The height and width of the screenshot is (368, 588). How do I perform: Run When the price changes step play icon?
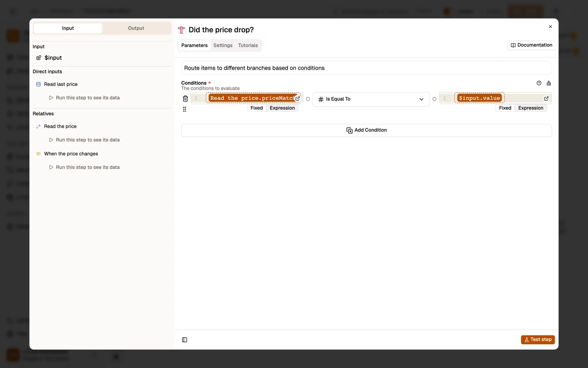pos(51,167)
